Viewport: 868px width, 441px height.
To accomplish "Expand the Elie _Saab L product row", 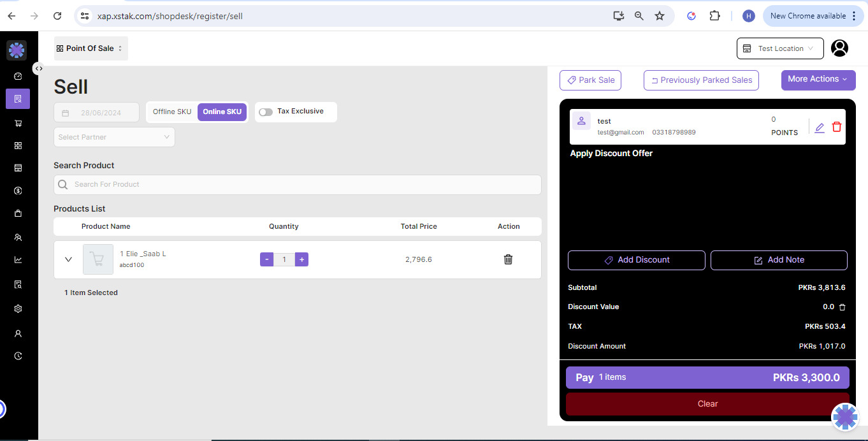I will (69, 259).
